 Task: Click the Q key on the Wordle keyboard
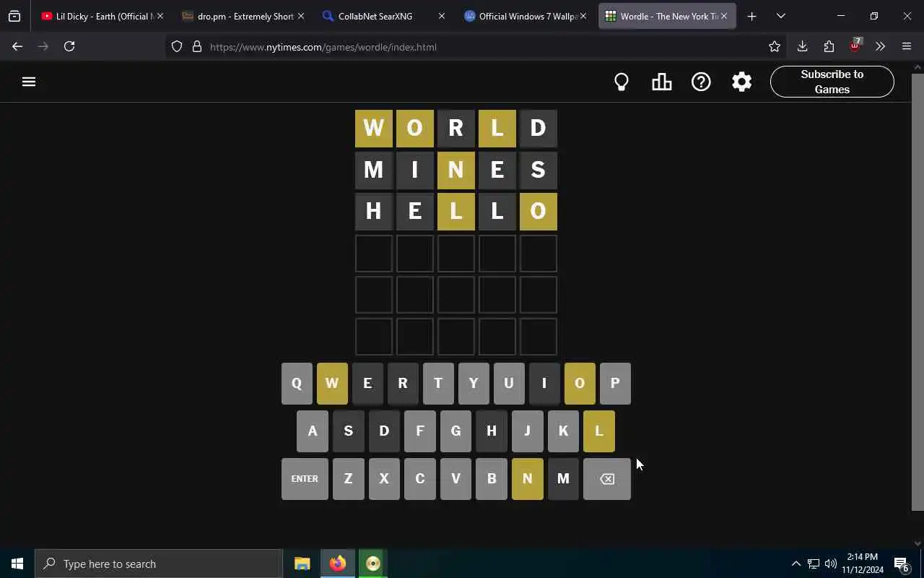point(297,383)
